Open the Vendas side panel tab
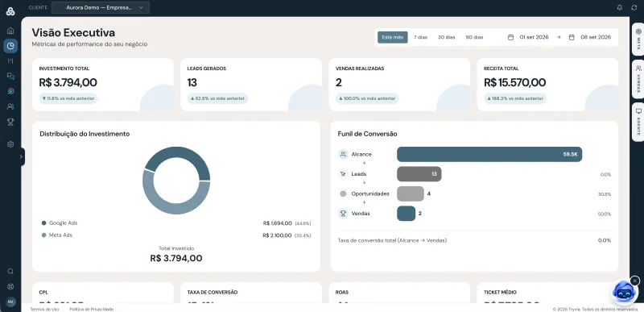 tap(638, 79)
